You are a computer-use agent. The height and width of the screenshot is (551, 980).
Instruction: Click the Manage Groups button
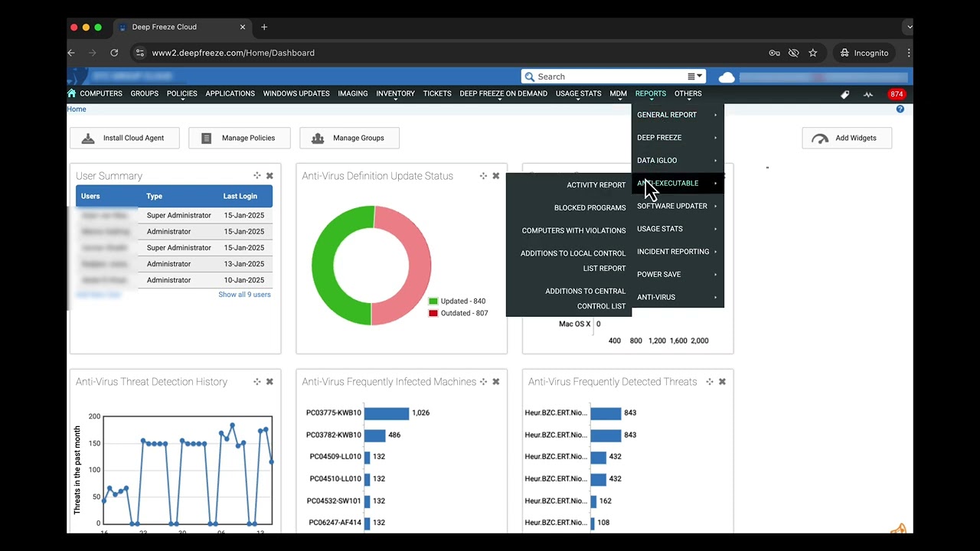[349, 138]
